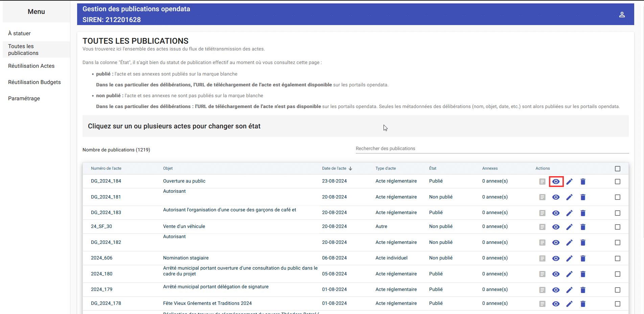Focus the Rechercher des publications search field
644x314 pixels.
(492, 148)
